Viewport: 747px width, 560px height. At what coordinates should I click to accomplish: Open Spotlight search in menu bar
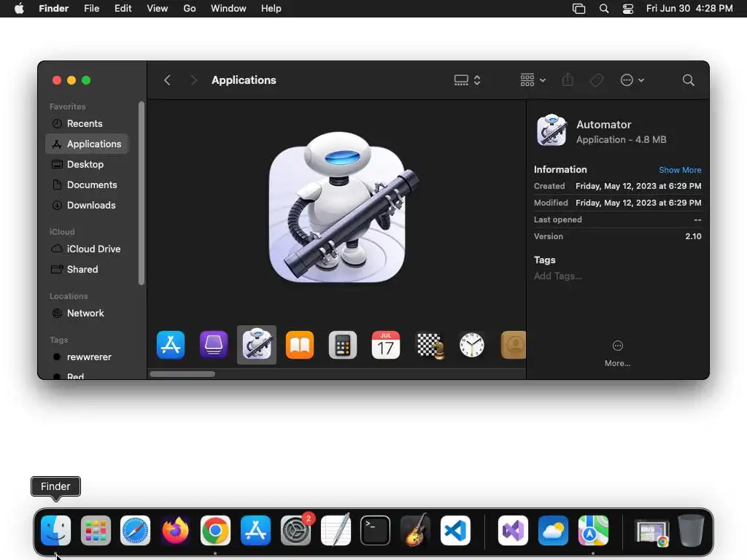(604, 9)
